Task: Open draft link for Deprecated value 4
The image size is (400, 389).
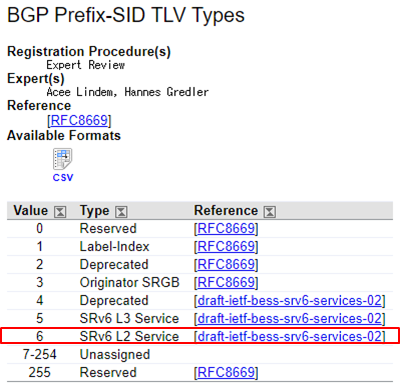Action: coord(290,301)
